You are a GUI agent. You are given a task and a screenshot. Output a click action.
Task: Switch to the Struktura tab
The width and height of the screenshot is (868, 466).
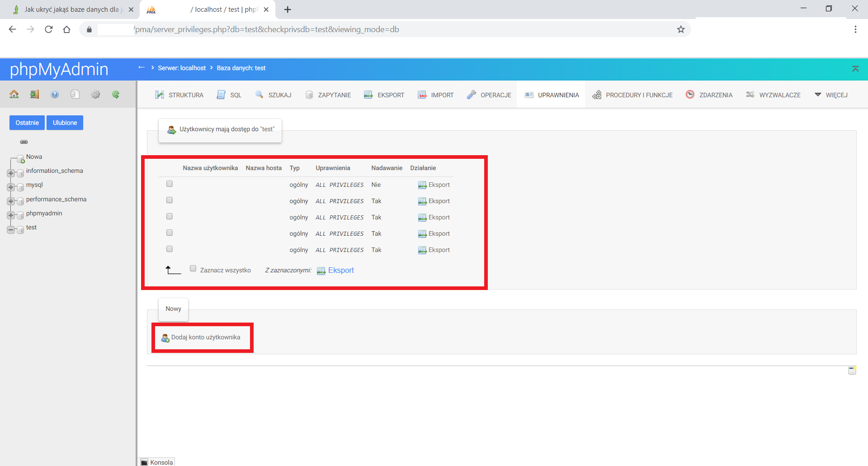pyautogui.click(x=179, y=95)
